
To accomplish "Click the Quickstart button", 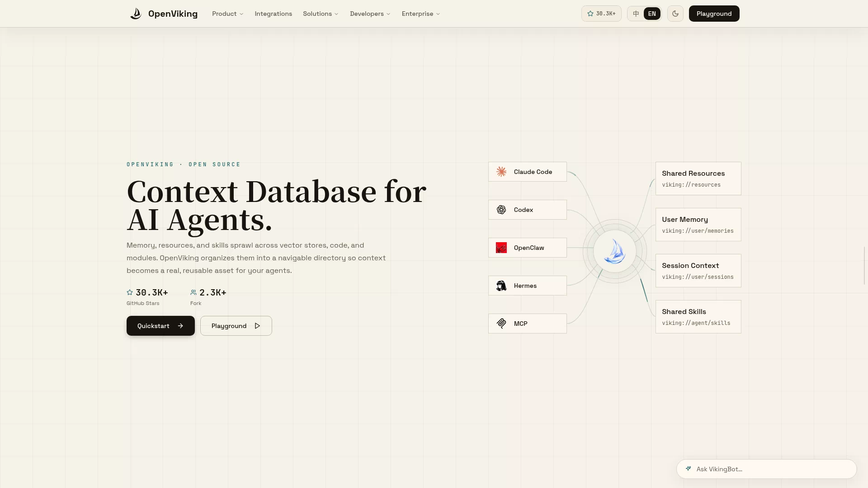I will (x=160, y=326).
